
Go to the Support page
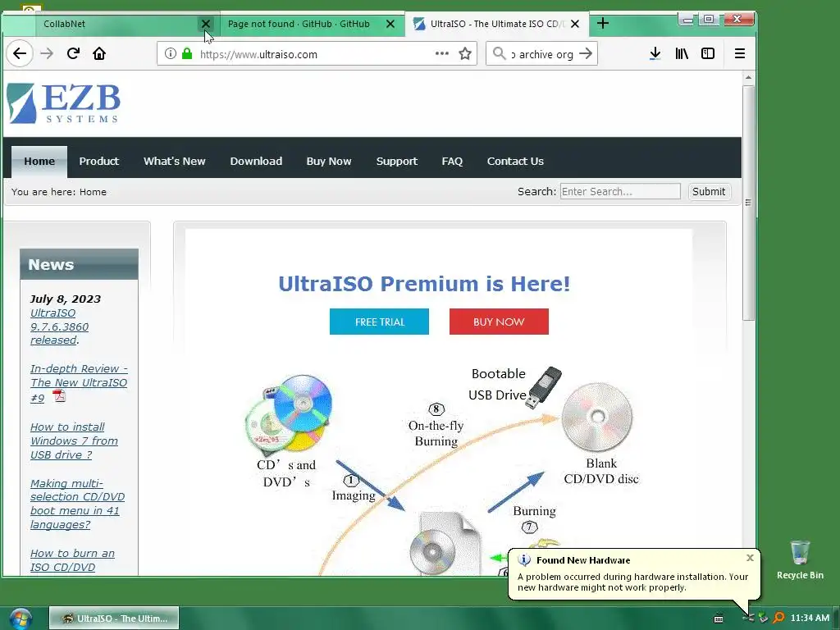(x=397, y=162)
